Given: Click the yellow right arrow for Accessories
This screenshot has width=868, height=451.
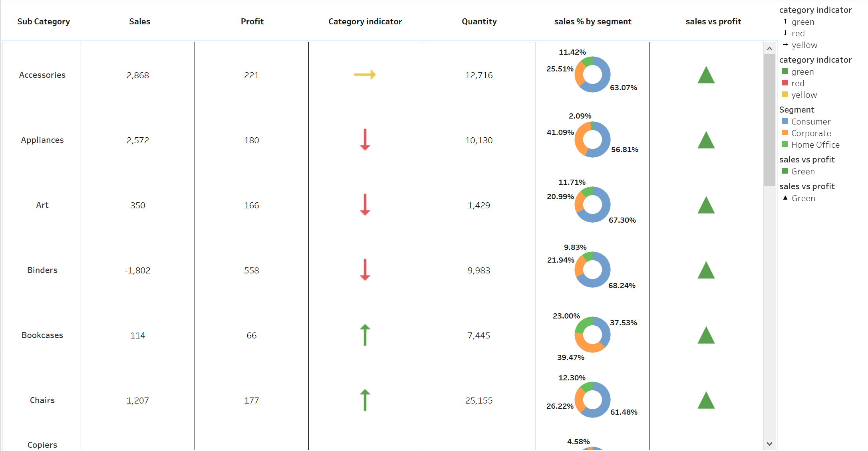Looking at the screenshot, I should point(365,75).
